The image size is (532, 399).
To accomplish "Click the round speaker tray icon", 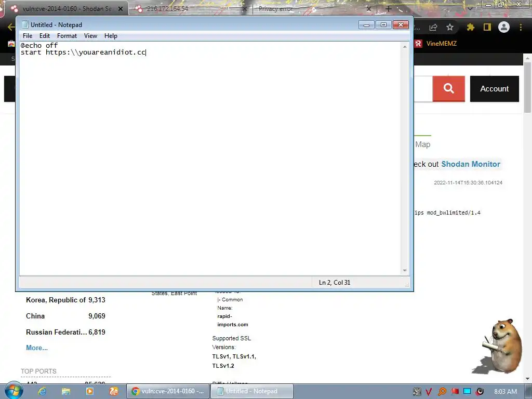I will pos(480,392).
